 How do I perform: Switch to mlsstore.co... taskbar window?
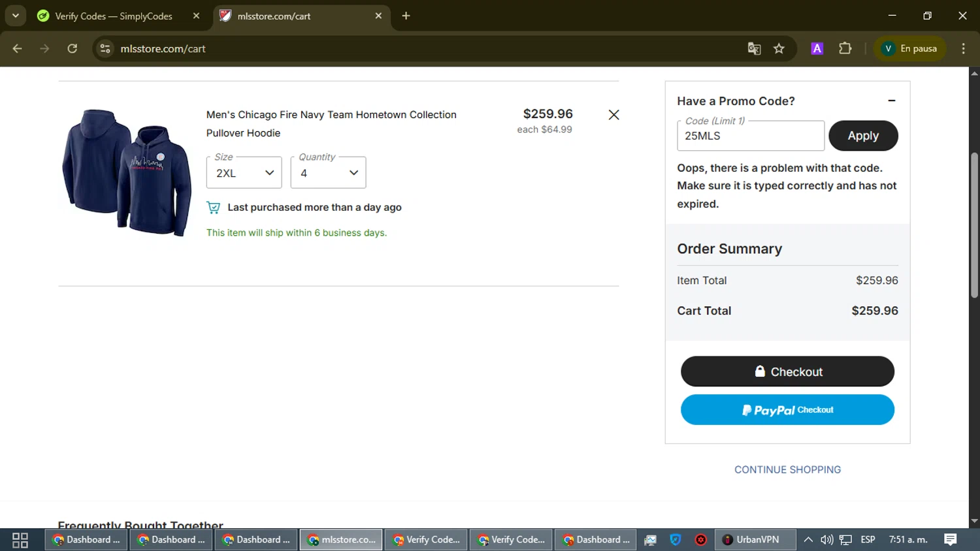[341, 540]
